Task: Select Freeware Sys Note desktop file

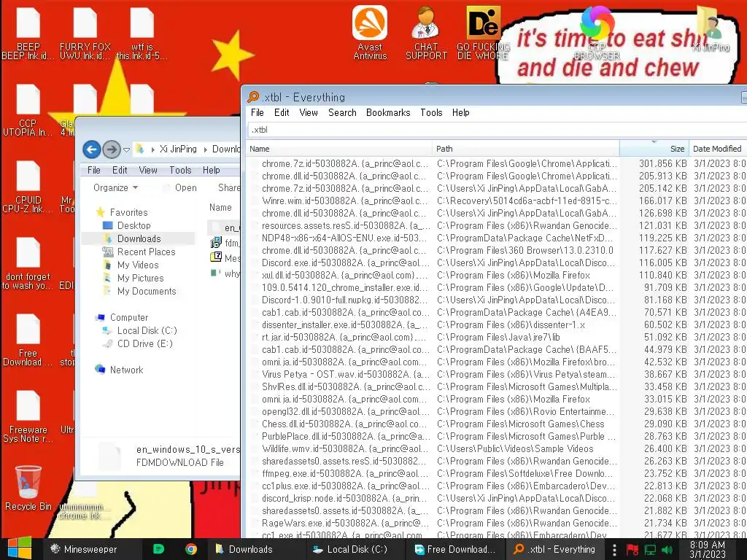Action: (x=28, y=416)
